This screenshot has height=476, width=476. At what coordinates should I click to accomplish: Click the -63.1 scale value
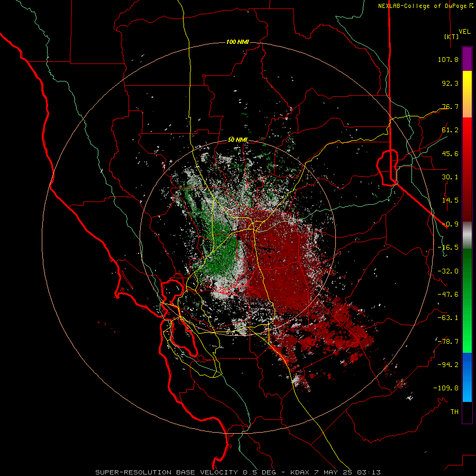(448, 318)
